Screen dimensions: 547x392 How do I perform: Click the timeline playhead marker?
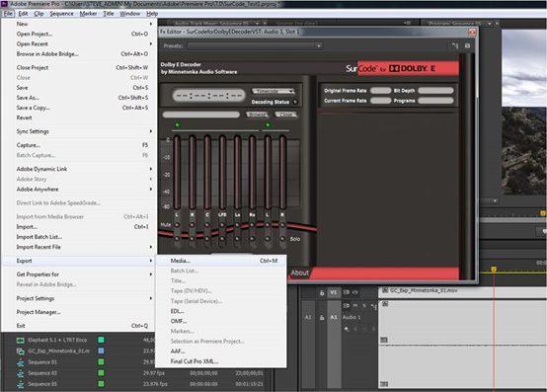(494, 270)
